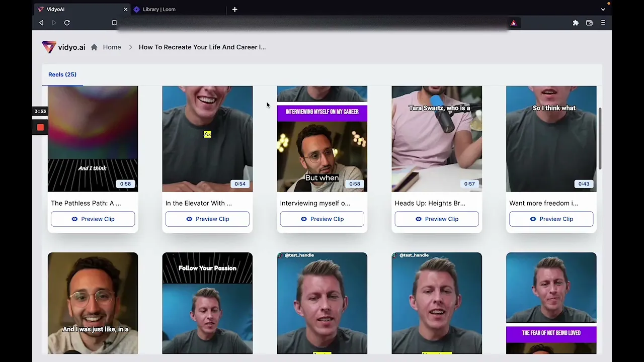The height and width of the screenshot is (362, 644).
Task: Stop the Loom recording red button
Action: (x=40, y=128)
